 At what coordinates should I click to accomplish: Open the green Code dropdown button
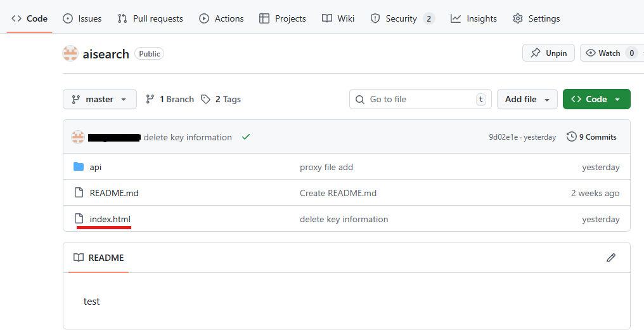point(596,99)
